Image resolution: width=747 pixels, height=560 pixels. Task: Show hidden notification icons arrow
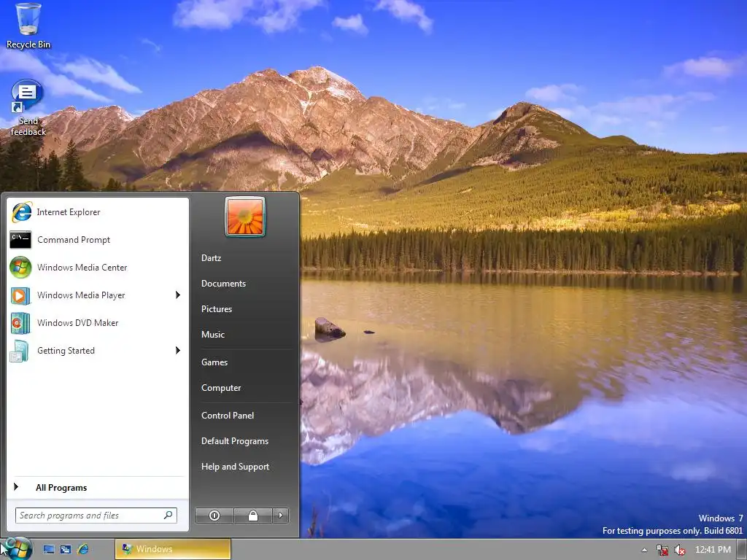click(x=644, y=550)
